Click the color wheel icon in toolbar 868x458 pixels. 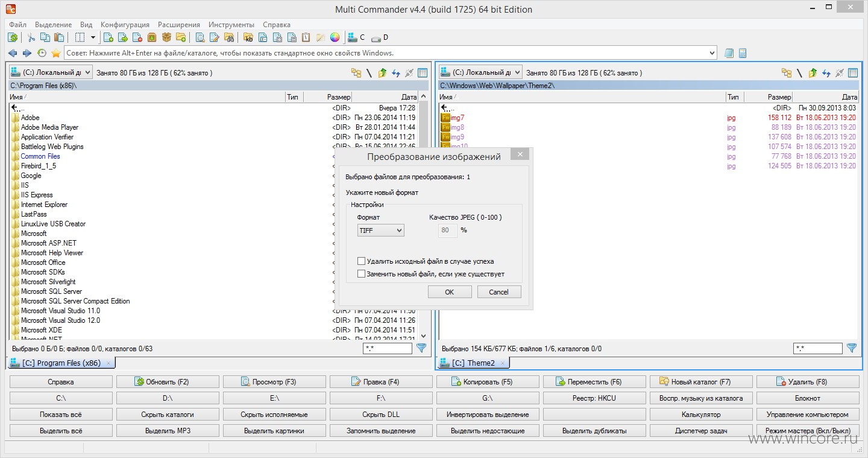335,37
